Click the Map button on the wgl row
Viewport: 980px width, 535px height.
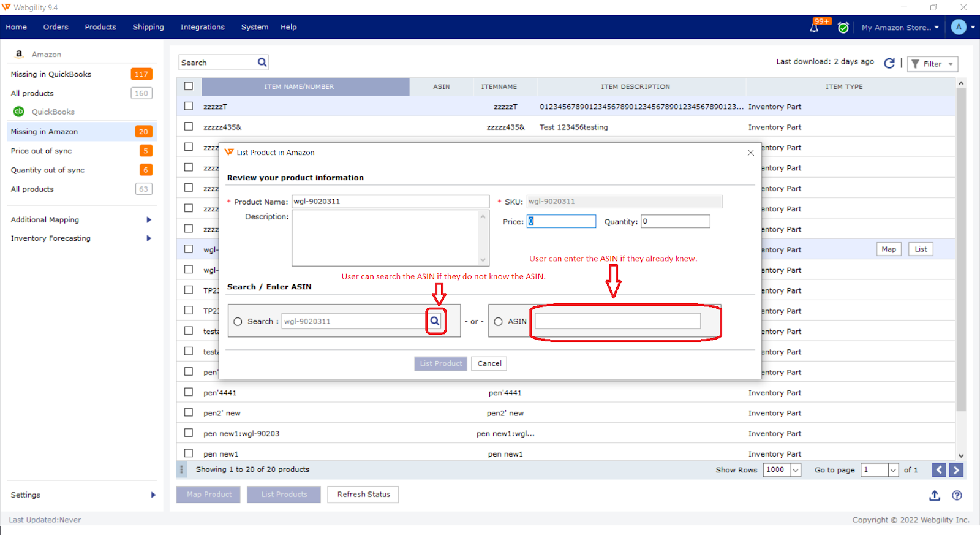point(889,249)
